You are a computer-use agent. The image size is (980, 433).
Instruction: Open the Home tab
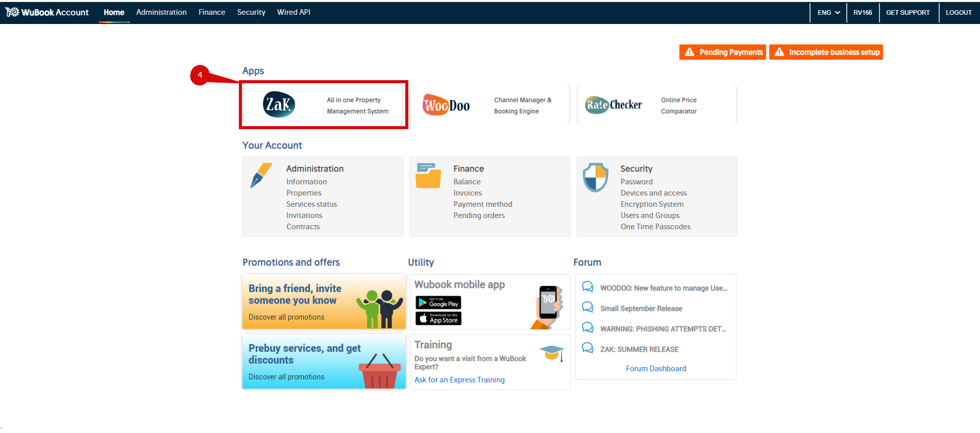(x=114, y=12)
